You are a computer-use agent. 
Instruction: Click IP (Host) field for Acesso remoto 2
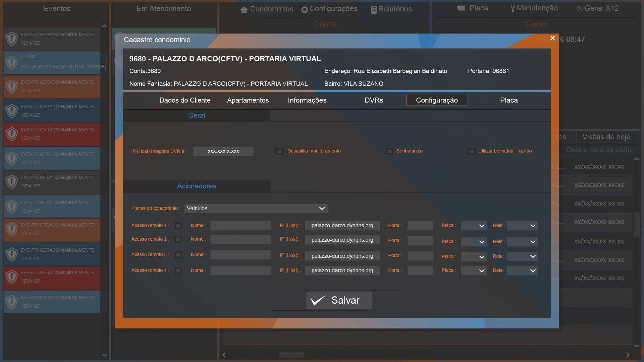(x=342, y=240)
